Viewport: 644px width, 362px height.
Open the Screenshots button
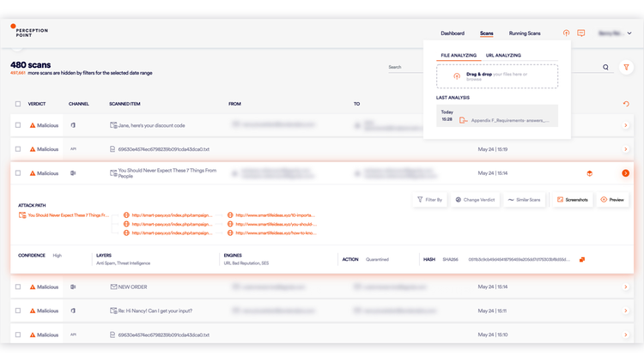tap(573, 200)
